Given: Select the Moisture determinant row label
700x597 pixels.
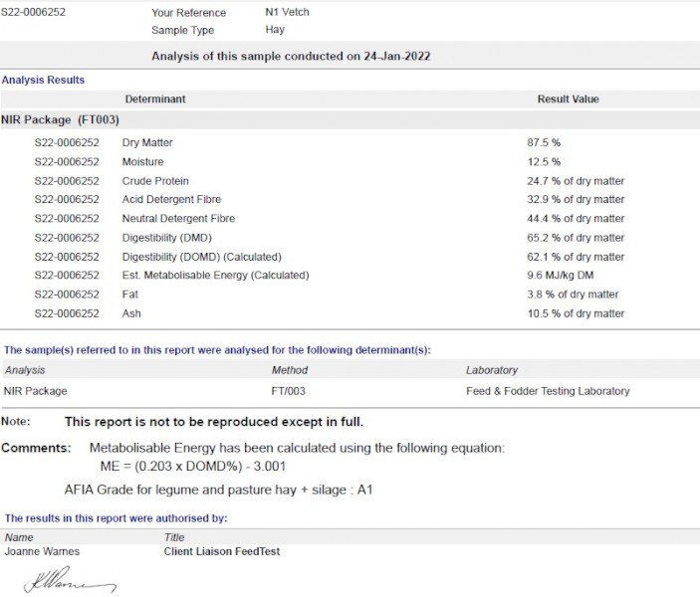Looking at the screenshot, I should (142, 162).
